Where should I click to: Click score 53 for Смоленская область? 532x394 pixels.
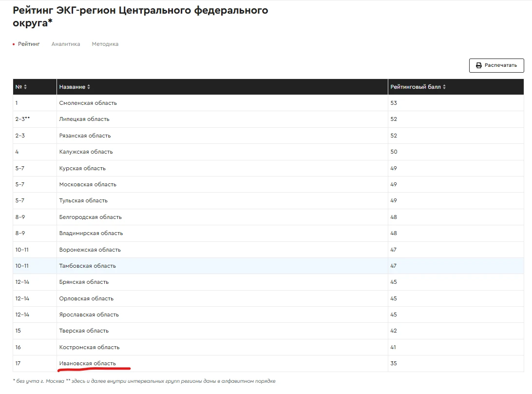point(394,103)
